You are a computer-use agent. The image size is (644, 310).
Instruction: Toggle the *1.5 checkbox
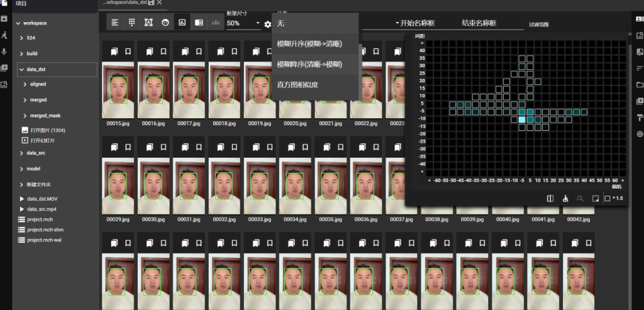coord(607,199)
